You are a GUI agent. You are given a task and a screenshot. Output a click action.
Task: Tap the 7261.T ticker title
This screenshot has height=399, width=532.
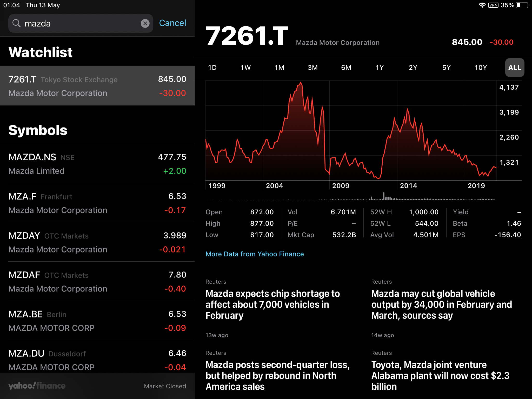(x=247, y=36)
